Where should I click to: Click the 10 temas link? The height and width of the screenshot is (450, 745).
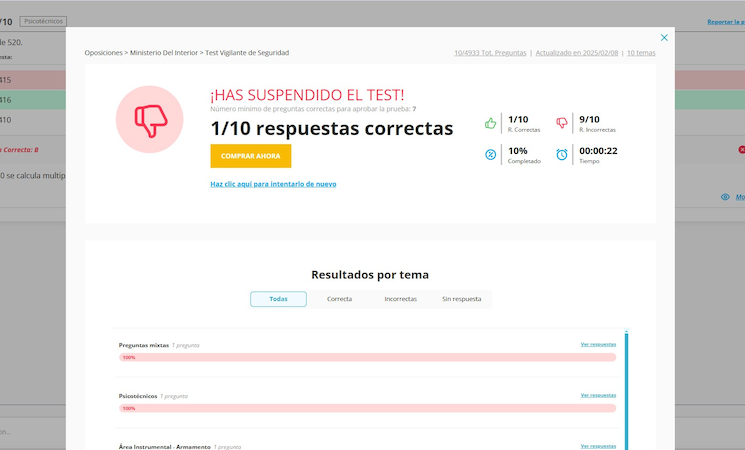pyautogui.click(x=641, y=53)
